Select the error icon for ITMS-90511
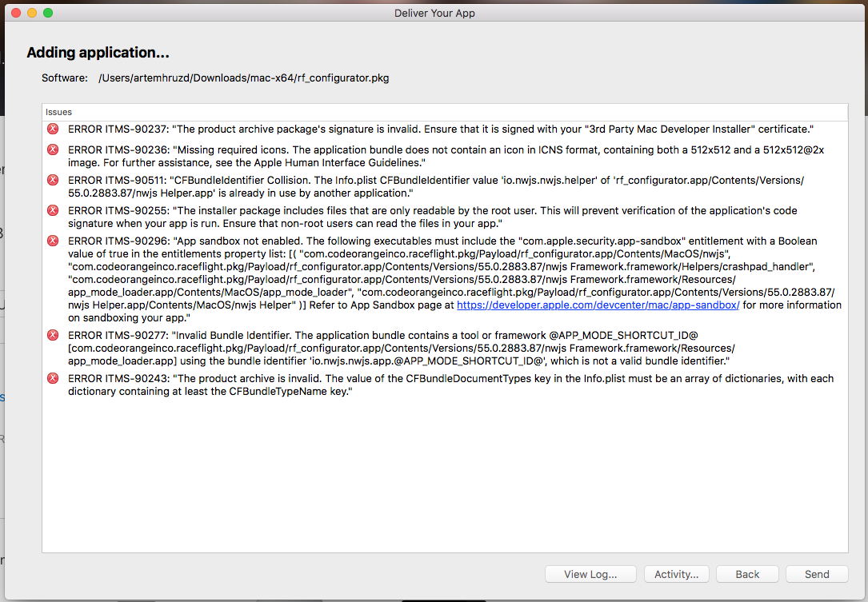Viewport: 868px width, 602px height. point(53,180)
